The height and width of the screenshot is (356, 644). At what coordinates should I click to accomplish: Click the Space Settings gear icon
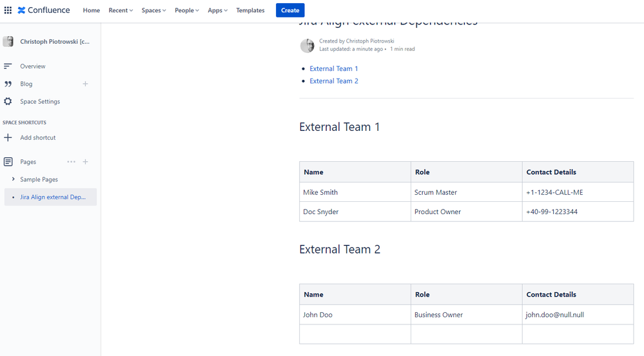click(8, 101)
